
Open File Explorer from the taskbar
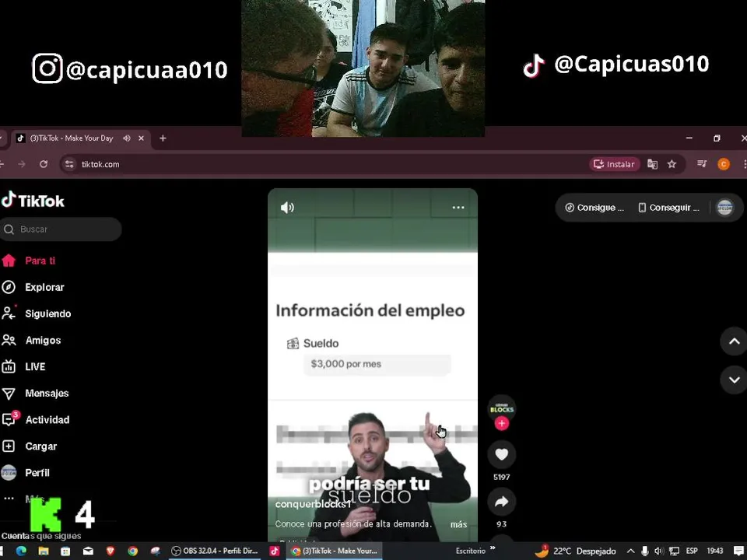(44, 551)
